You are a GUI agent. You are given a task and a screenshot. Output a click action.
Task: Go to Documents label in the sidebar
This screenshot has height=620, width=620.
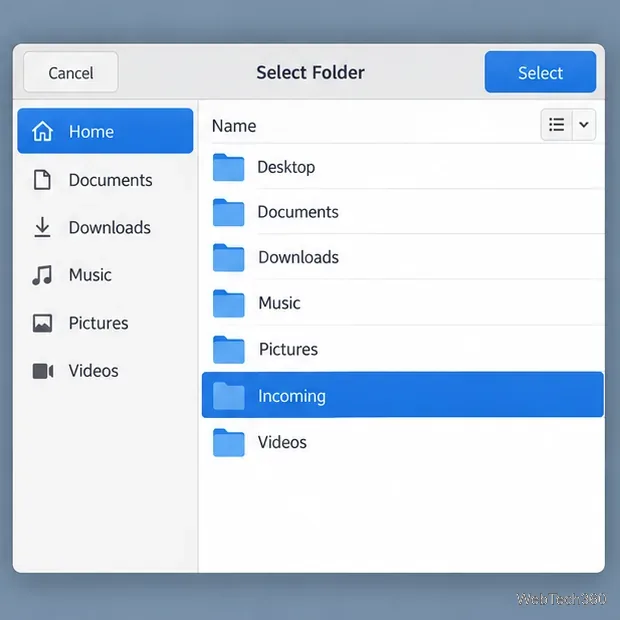pyautogui.click(x=111, y=180)
